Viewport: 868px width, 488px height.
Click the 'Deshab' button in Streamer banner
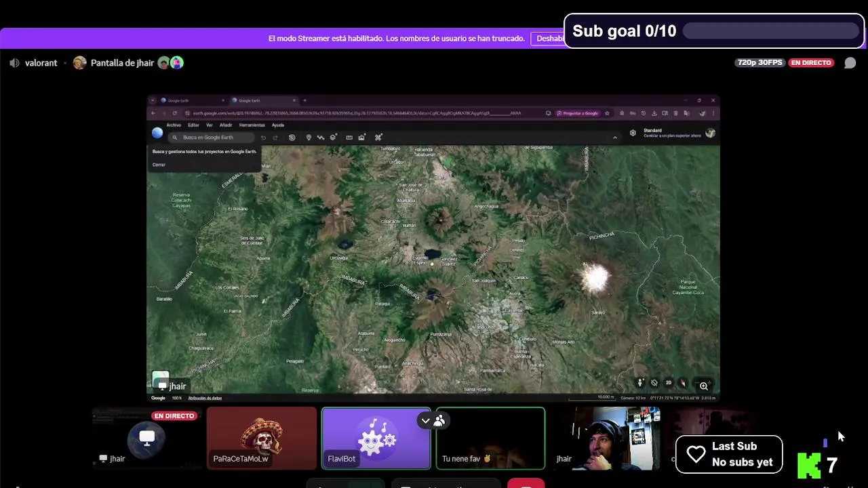[548, 39]
